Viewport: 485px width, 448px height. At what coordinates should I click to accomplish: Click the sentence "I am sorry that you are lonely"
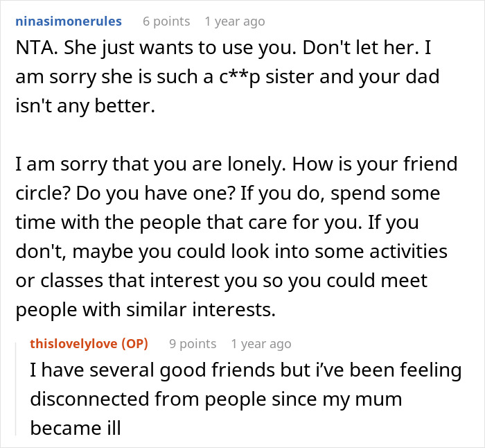click(150, 164)
